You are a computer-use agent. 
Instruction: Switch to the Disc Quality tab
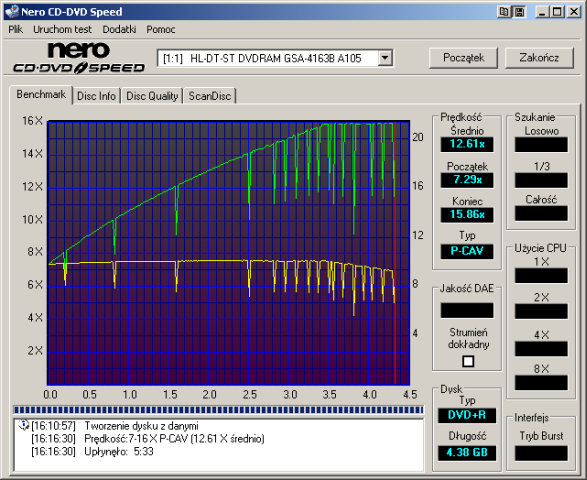[152, 96]
